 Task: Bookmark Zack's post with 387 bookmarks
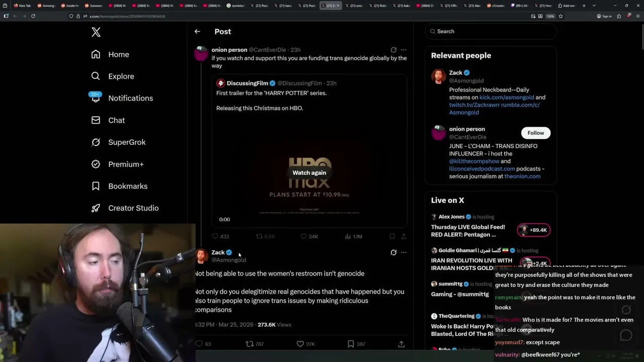(x=356, y=344)
